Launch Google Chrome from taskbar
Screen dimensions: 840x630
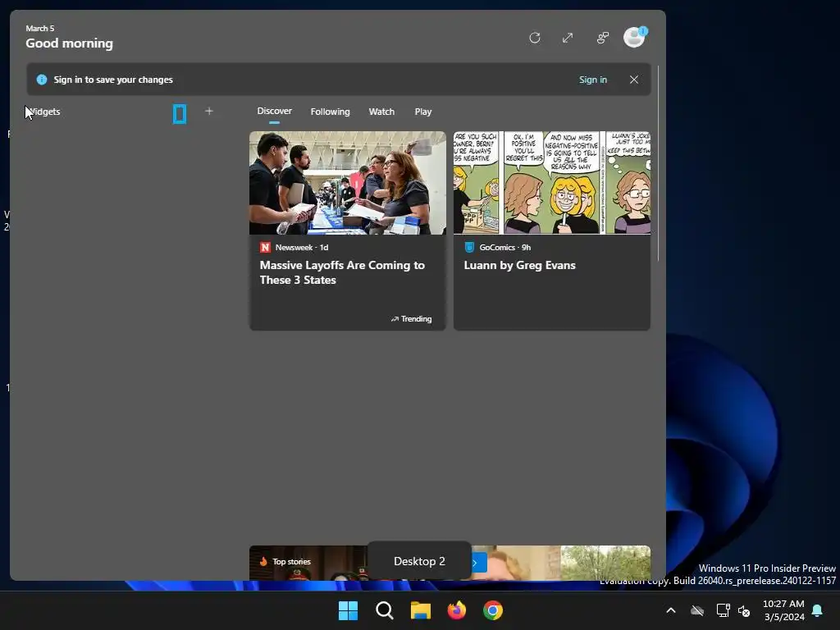click(x=492, y=610)
